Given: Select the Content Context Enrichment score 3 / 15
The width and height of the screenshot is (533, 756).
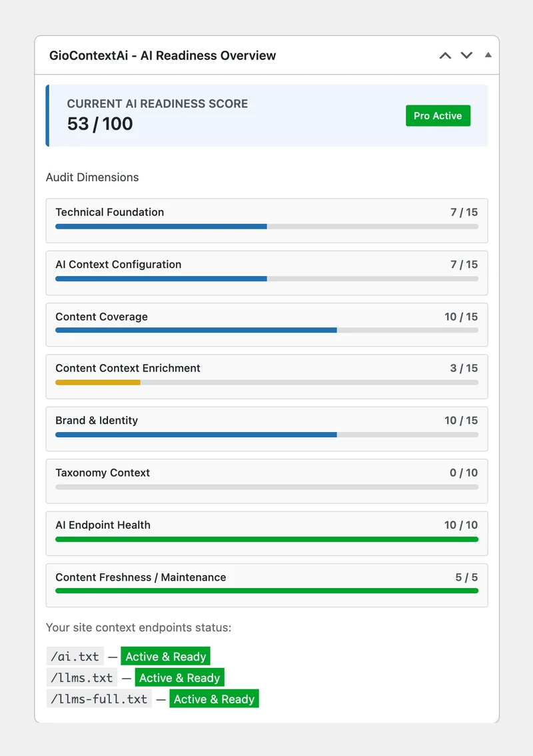Looking at the screenshot, I should pos(464,368).
